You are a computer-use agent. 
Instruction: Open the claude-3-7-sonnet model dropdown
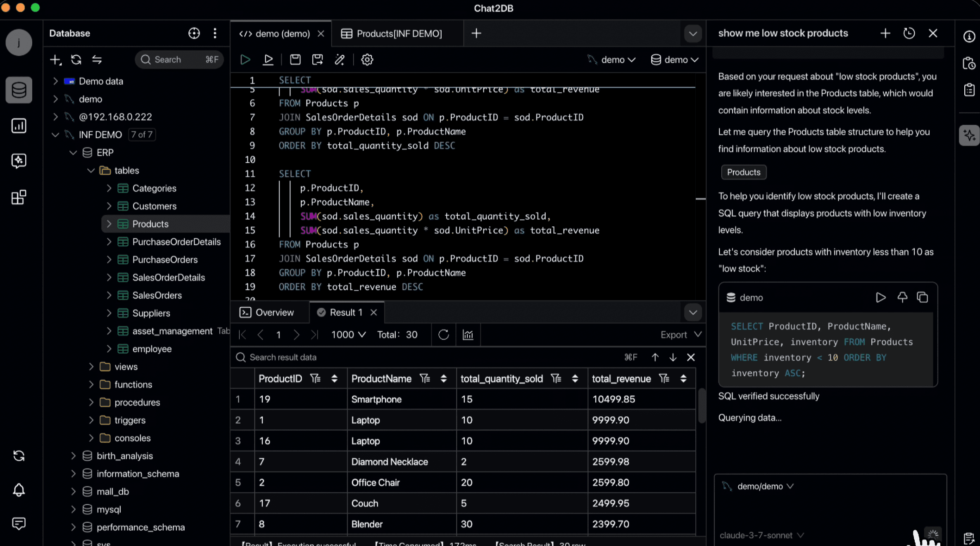[x=762, y=535]
